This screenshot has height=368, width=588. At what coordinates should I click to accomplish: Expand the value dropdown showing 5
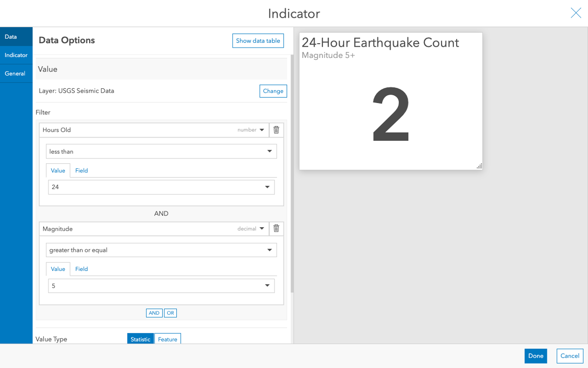[161, 286]
